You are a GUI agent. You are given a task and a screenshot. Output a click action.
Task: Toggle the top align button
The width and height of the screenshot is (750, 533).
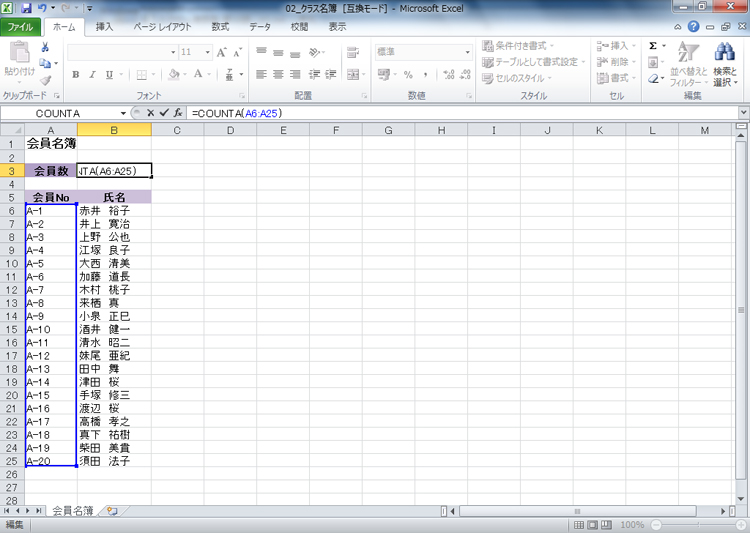[x=261, y=52]
